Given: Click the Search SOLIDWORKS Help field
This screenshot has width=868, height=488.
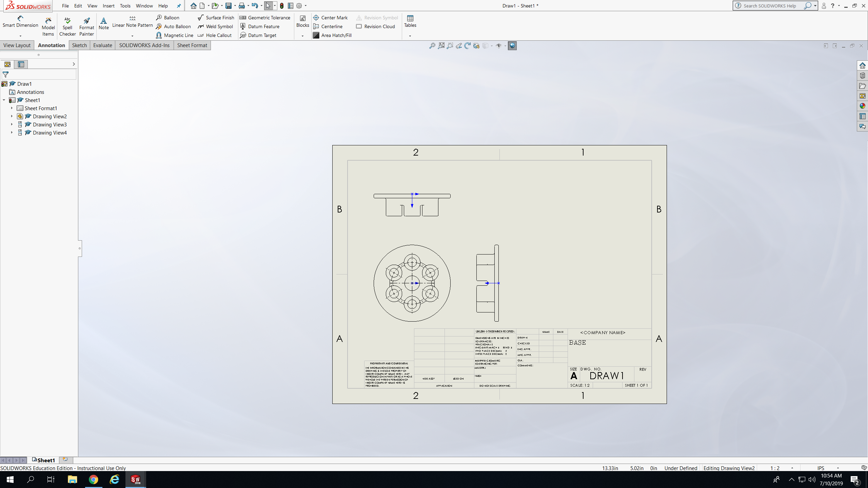Looking at the screenshot, I should pos(770,6).
